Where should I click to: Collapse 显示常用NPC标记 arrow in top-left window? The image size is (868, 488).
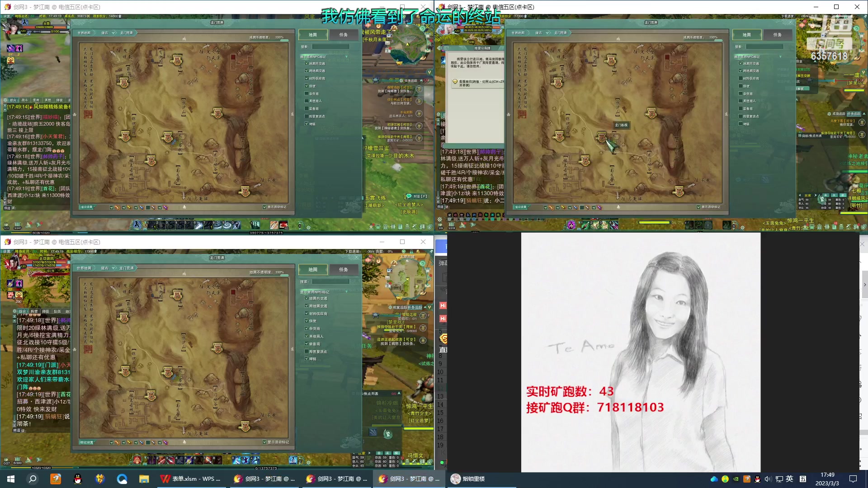coord(346,57)
